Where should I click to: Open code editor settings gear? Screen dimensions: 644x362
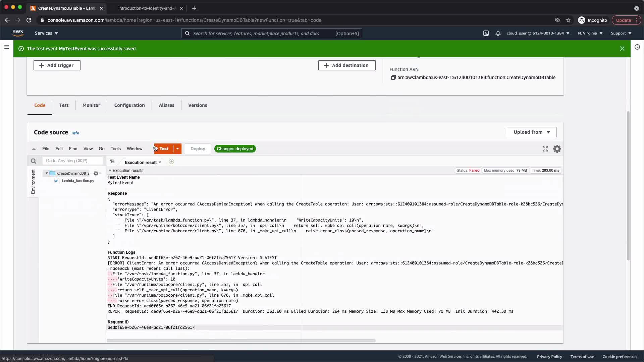tap(557, 149)
